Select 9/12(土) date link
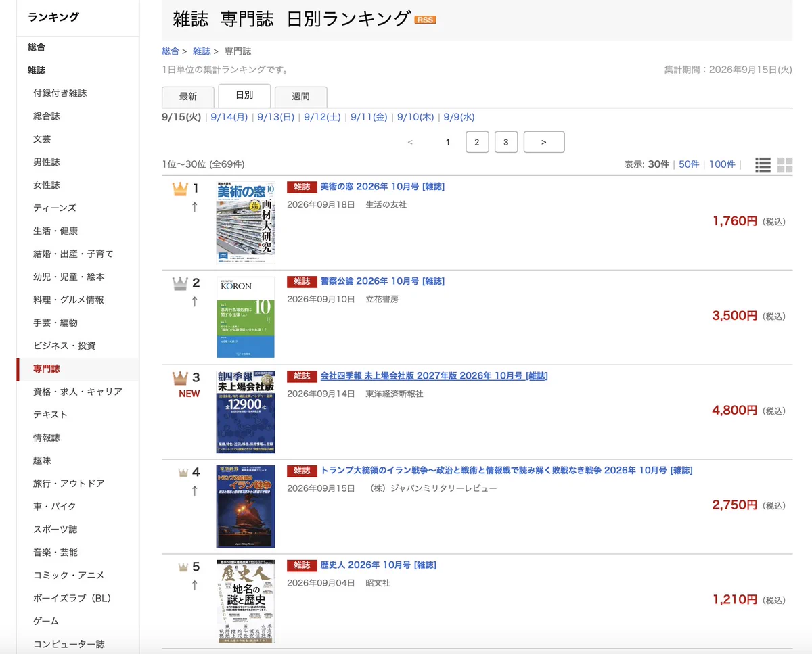 click(x=323, y=117)
